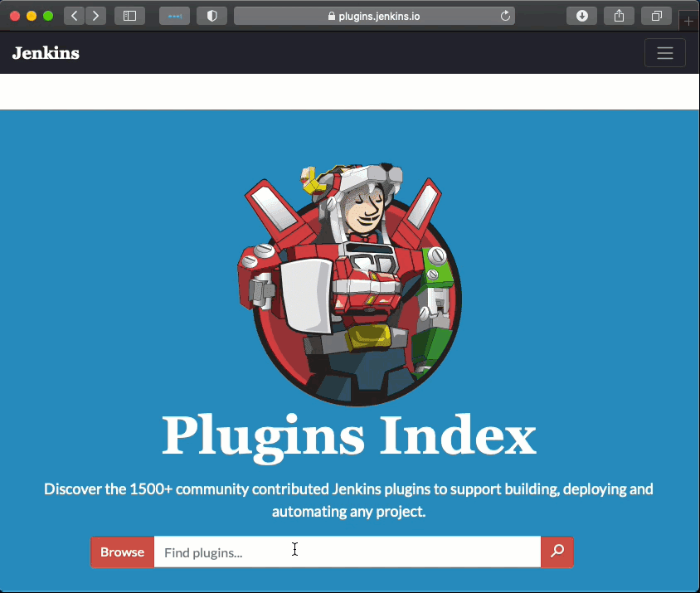Show the Safari sidebar

coord(129,16)
